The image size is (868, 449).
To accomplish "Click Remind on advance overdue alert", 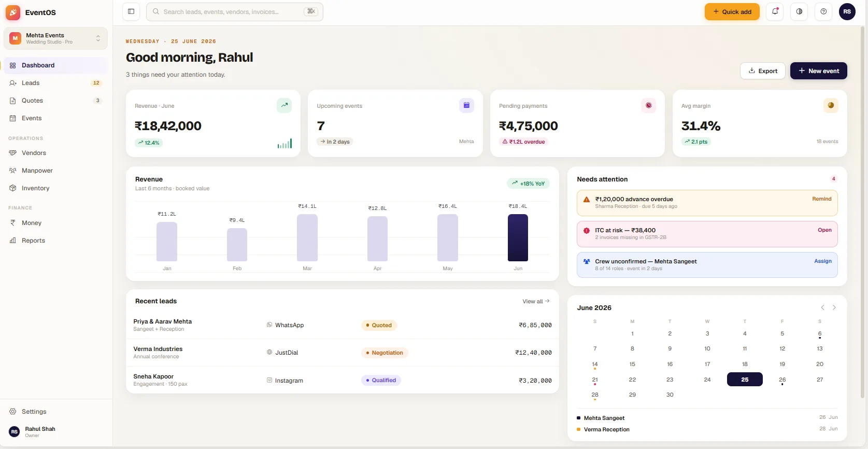I will coord(822,199).
